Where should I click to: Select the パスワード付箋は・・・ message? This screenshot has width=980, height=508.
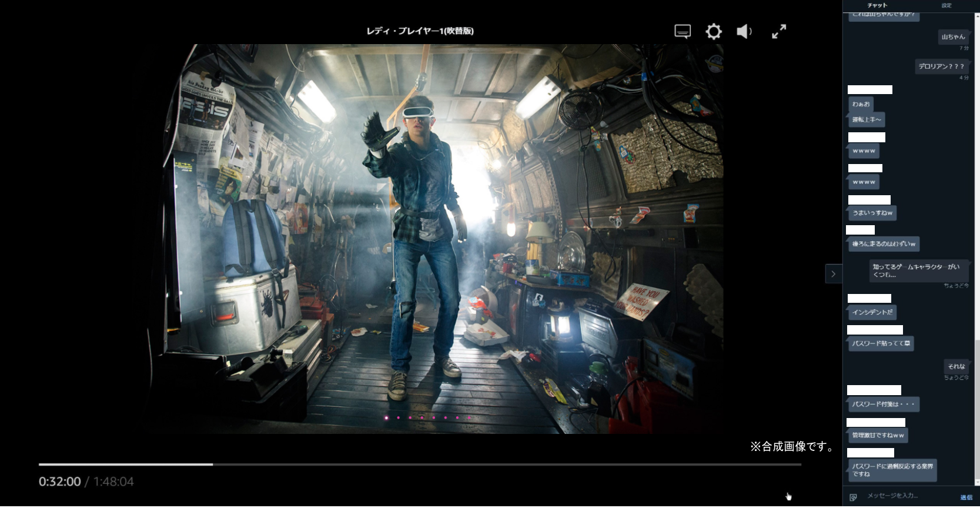[884, 405]
